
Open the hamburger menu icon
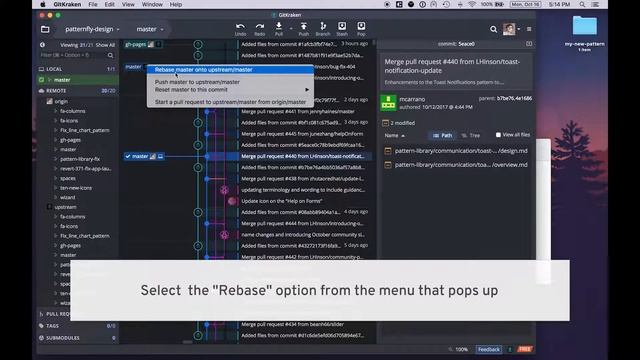tap(529, 29)
